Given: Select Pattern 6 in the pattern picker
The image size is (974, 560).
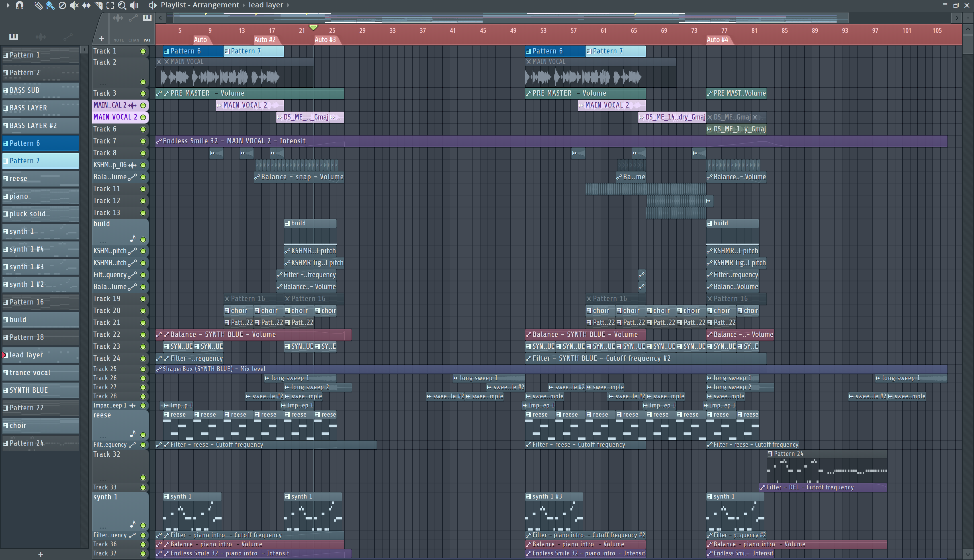Looking at the screenshot, I should [41, 143].
